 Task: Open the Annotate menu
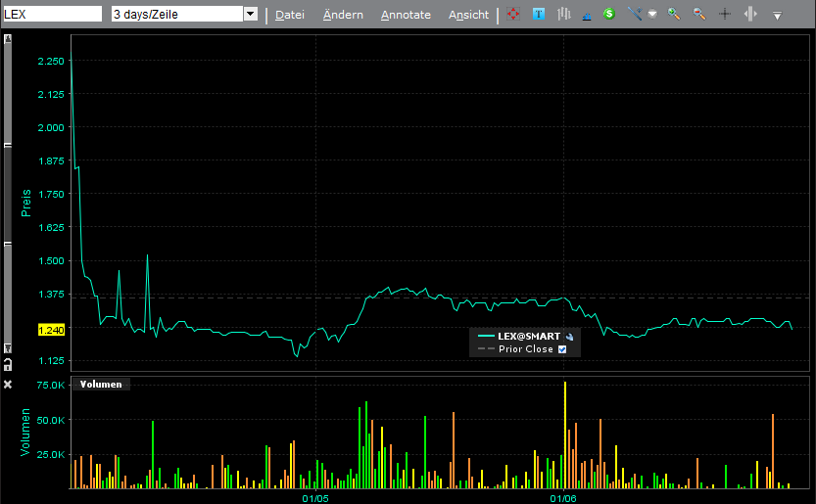tap(406, 15)
